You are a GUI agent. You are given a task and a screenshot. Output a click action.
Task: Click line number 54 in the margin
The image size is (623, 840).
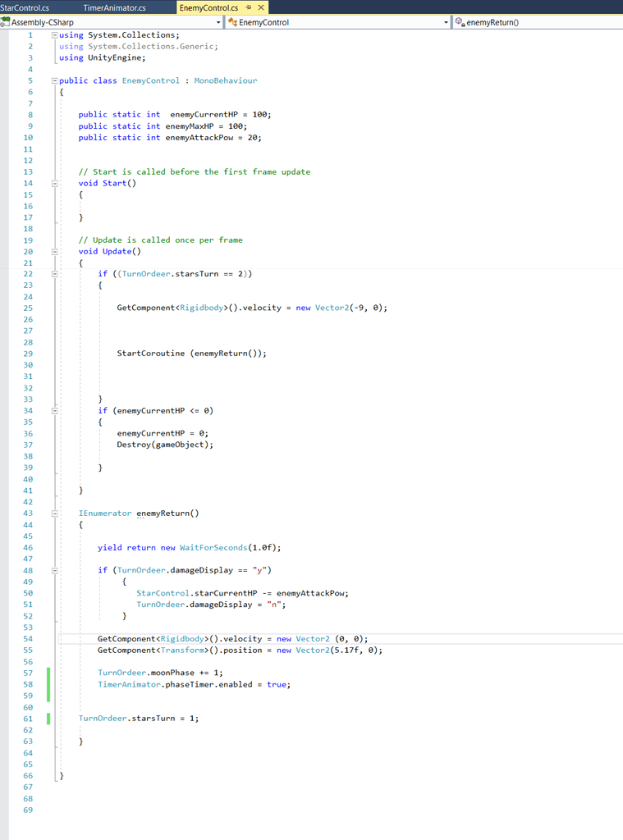coord(28,639)
